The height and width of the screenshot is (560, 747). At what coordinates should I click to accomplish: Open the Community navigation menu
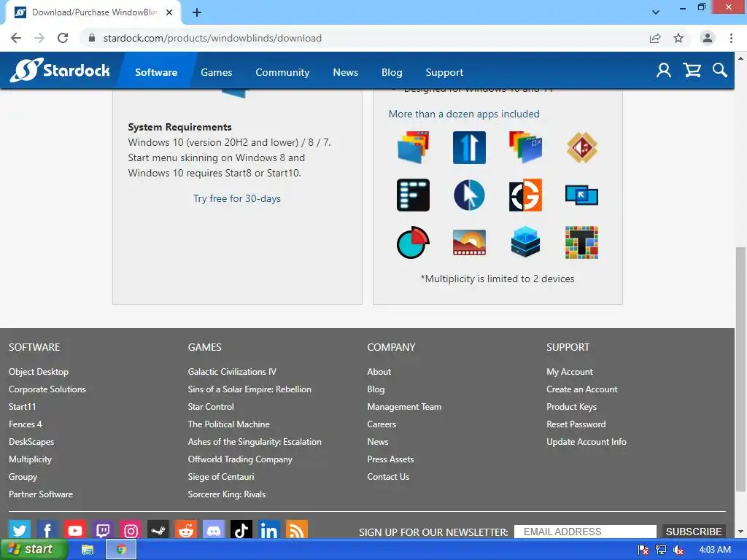[x=282, y=72]
